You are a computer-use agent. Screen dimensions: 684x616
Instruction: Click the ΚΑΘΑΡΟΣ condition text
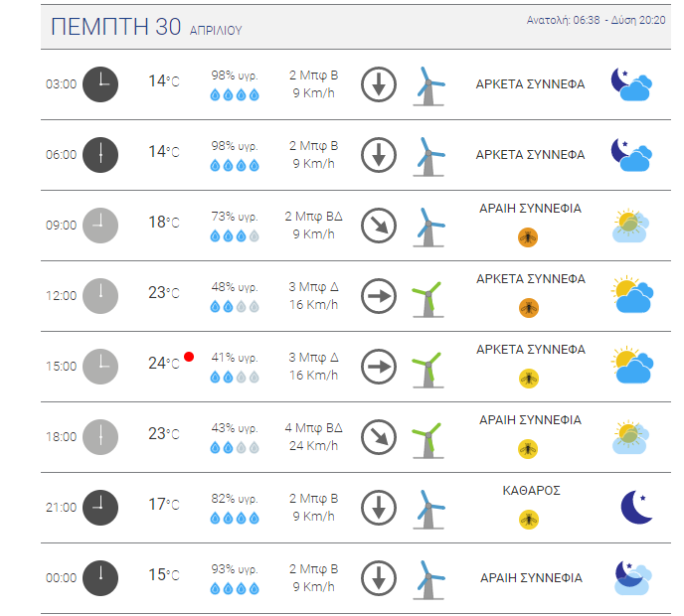pyautogui.click(x=531, y=491)
